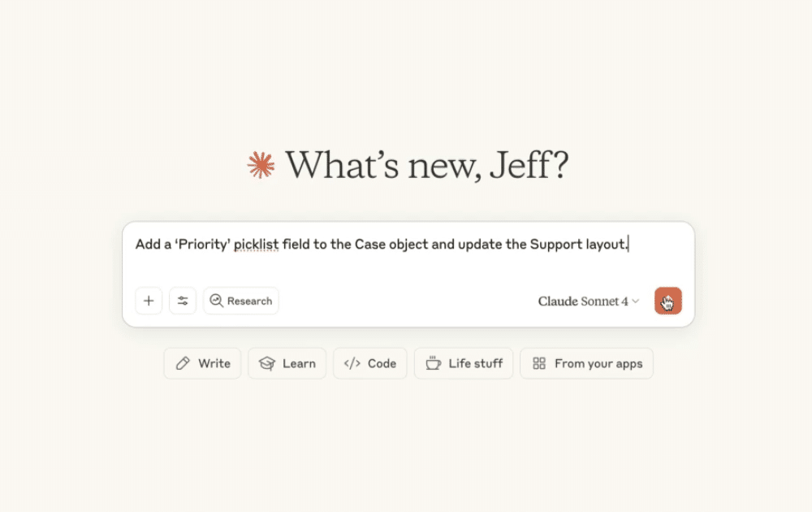
Task: Send the message with the orange arrow button
Action: click(x=667, y=301)
